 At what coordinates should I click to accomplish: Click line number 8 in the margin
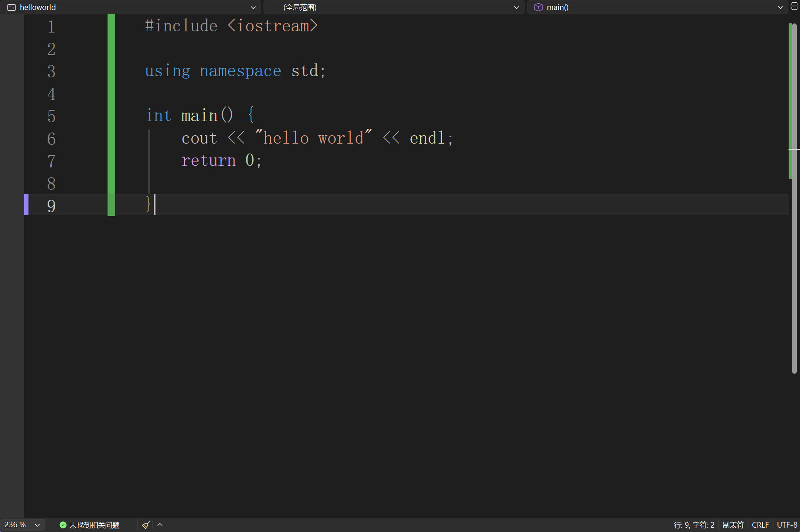(51, 184)
